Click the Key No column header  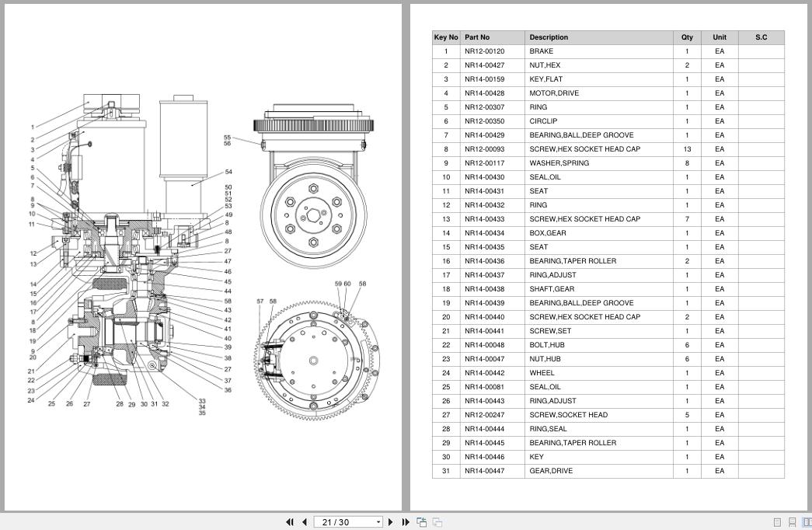pyautogui.click(x=446, y=37)
